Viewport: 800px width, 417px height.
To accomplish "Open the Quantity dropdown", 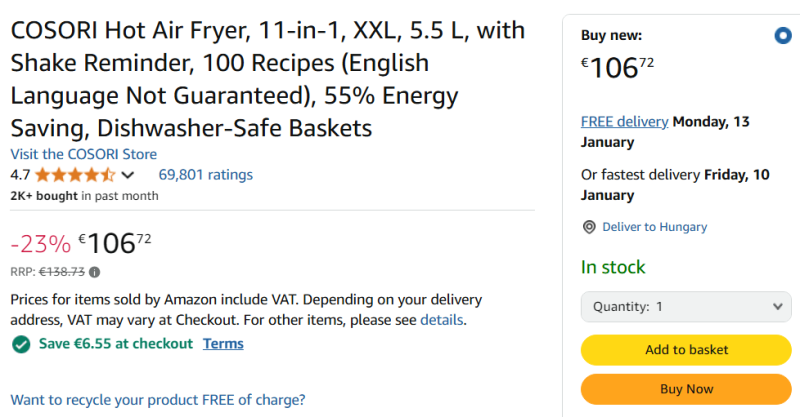I will 686,307.
